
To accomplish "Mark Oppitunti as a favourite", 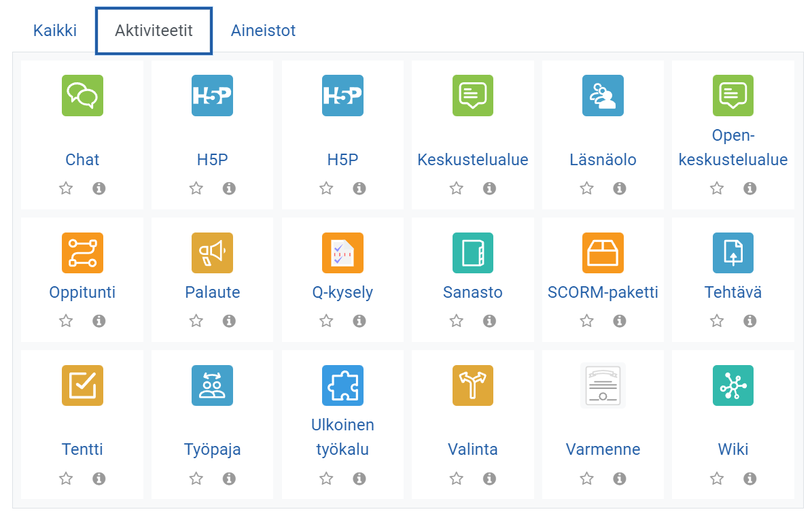I will [x=66, y=321].
